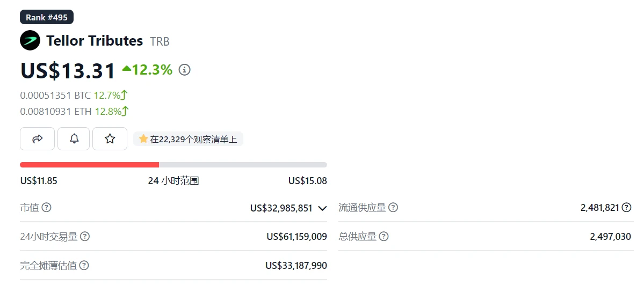Click the 24-hour range price bar

click(173, 165)
